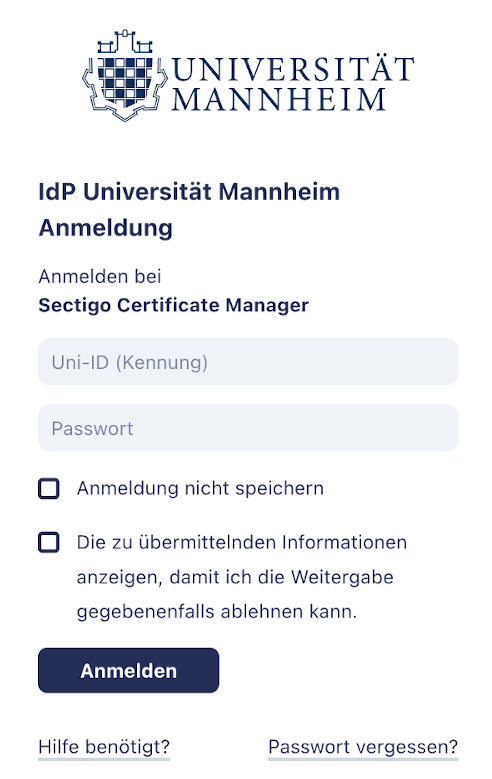This screenshot has height=779, width=492.
Task: Click the MANNHEIM wordmark in the logo
Action: tap(279, 99)
